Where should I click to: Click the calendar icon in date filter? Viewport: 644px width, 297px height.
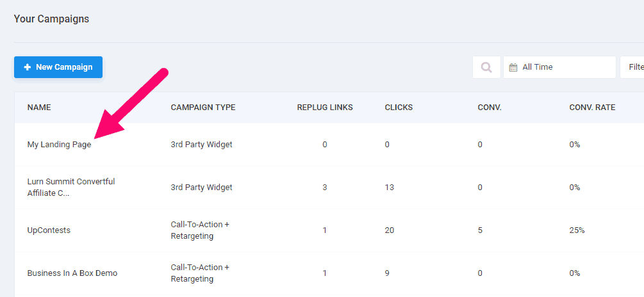[513, 67]
